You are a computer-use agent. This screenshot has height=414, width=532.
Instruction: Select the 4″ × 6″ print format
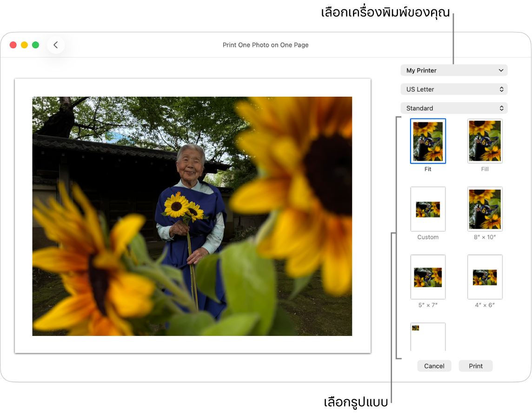pos(485,277)
